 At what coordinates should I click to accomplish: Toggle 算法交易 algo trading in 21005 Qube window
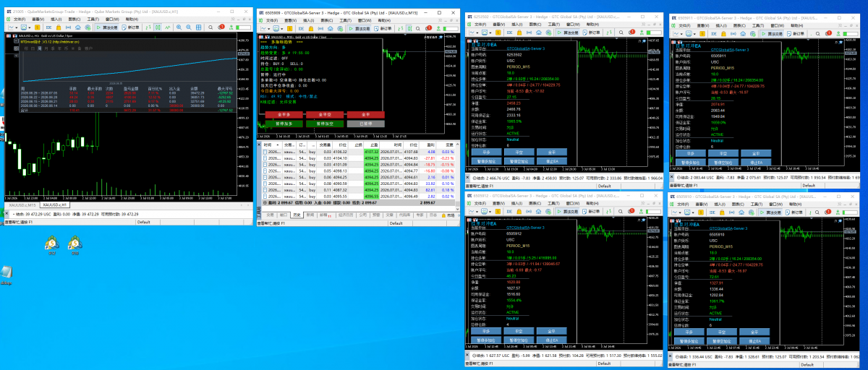[107, 27]
